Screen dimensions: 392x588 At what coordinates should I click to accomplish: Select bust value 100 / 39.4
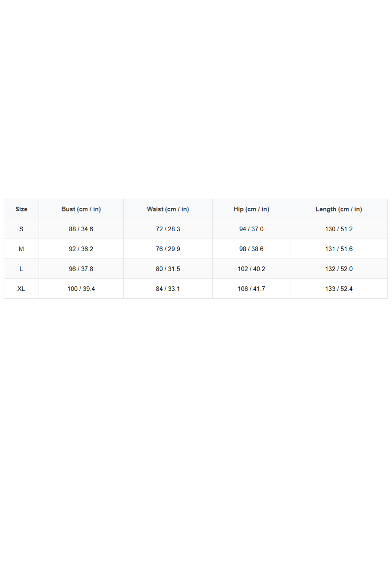pyautogui.click(x=81, y=289)
